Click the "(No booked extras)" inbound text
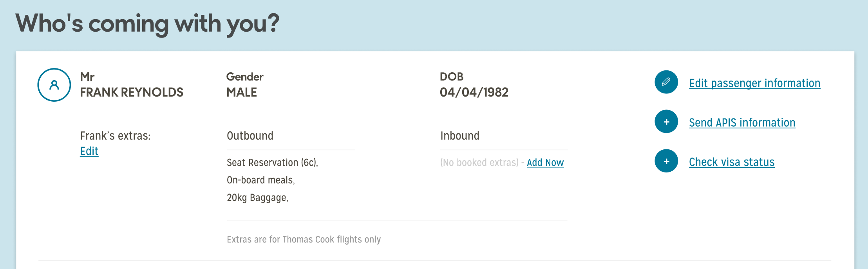Screen dimensions: 868x269 [479, 163]
